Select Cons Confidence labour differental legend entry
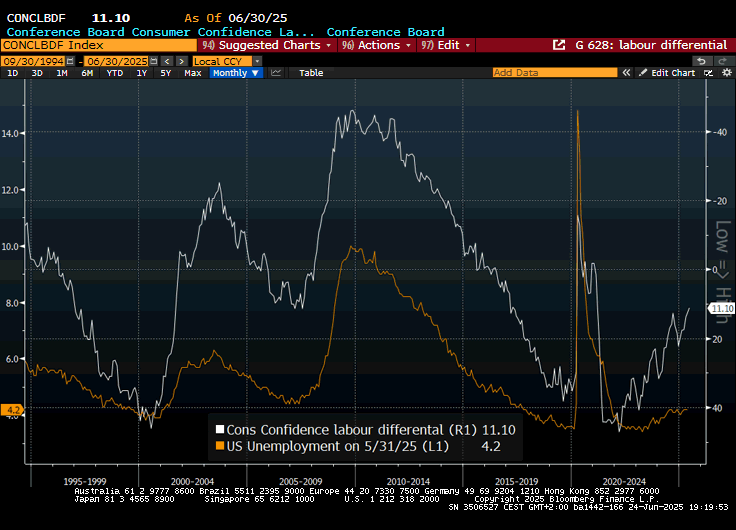Image resolution: width=736 pixels, height=530 pixels. (x=366, y=430)
